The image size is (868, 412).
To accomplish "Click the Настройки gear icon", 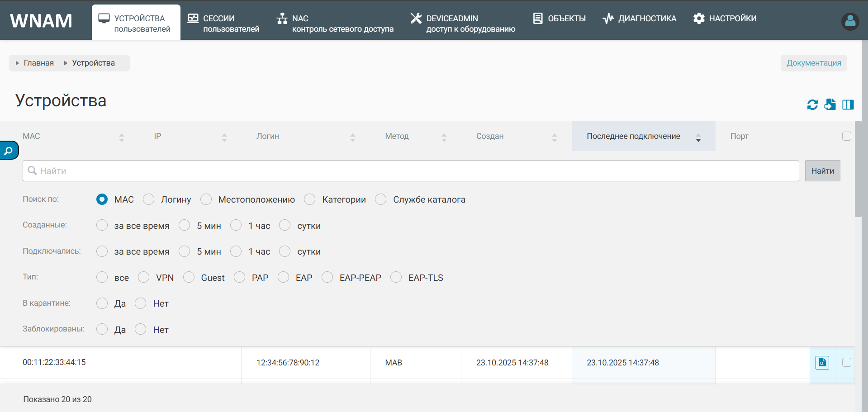I will [699, 19].
